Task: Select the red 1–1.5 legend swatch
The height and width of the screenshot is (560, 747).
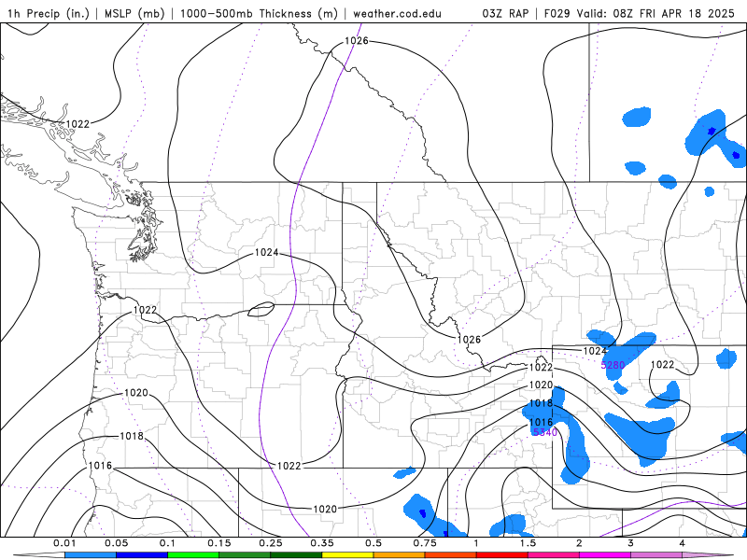Action: point(502,555)
